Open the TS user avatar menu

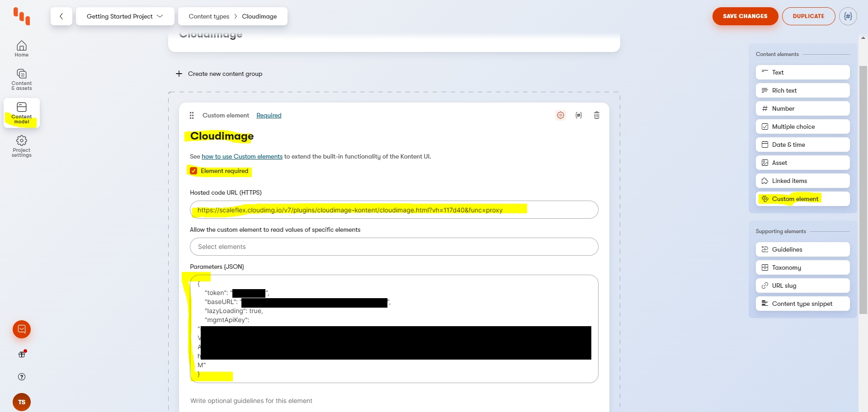coord(22,402)
